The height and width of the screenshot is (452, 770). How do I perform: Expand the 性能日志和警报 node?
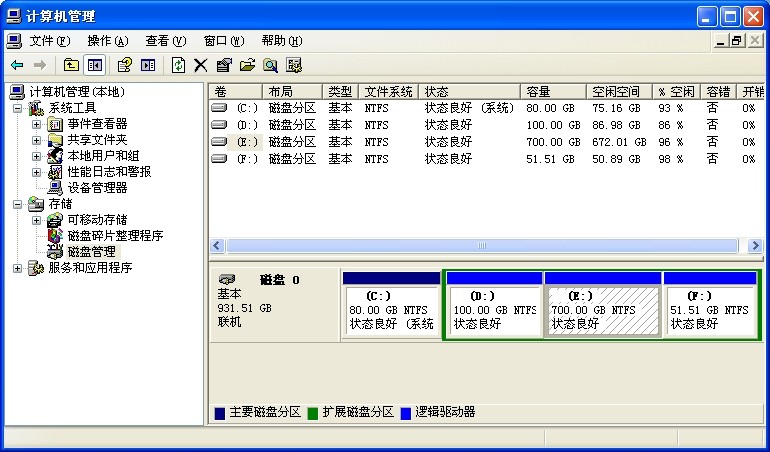pos(36,172)
